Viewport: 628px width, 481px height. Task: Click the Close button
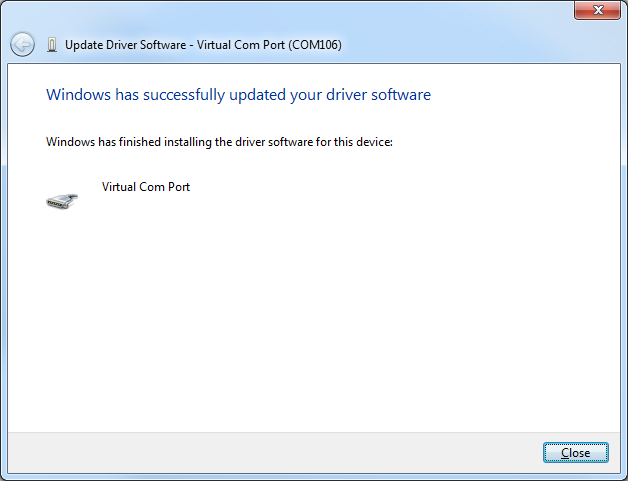click(576, 453)
